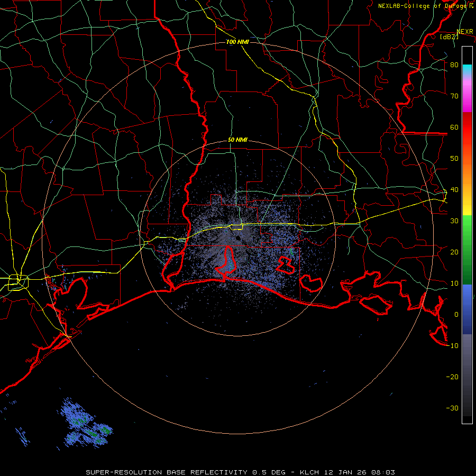Viewport: 476px width, 476px height.
Task: Click the -10 value on dBZ scale
Action: [x=452, y=346]
